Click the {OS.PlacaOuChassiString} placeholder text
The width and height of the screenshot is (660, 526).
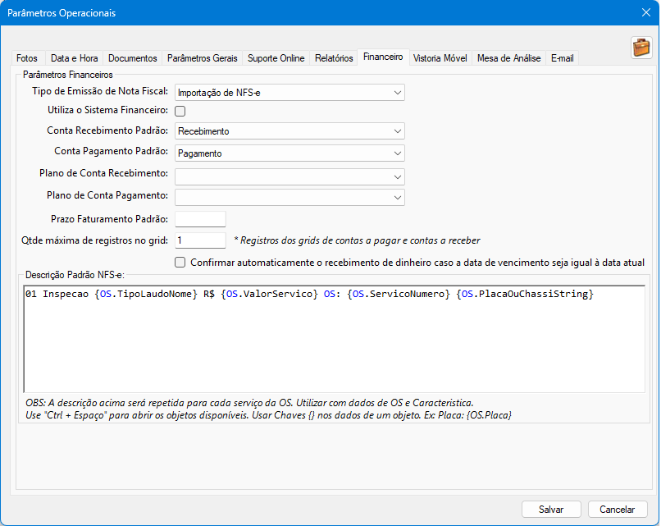[x=525, y=294]
